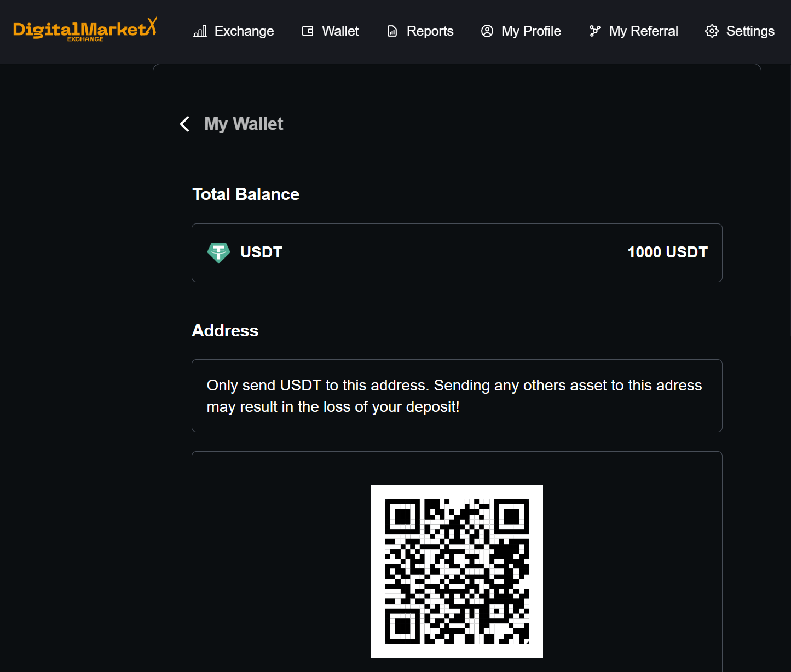Click the Total Balance heading

click(x=246, y=194)
